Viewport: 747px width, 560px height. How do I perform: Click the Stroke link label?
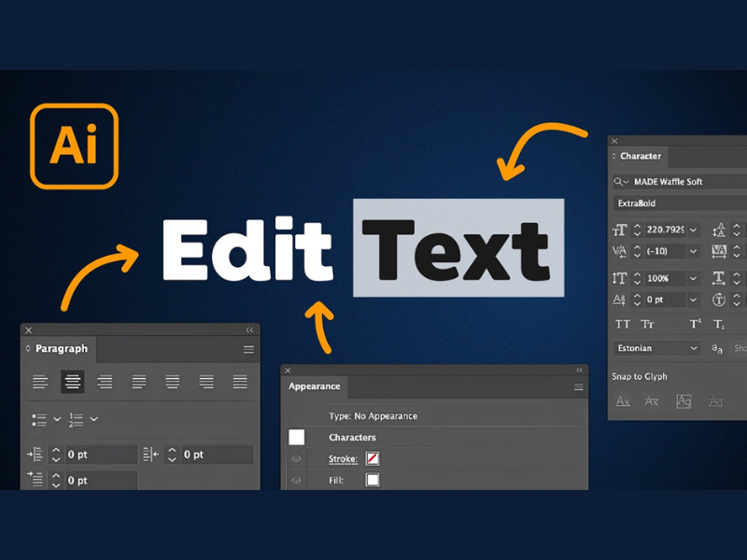click(x=343, y=459)
